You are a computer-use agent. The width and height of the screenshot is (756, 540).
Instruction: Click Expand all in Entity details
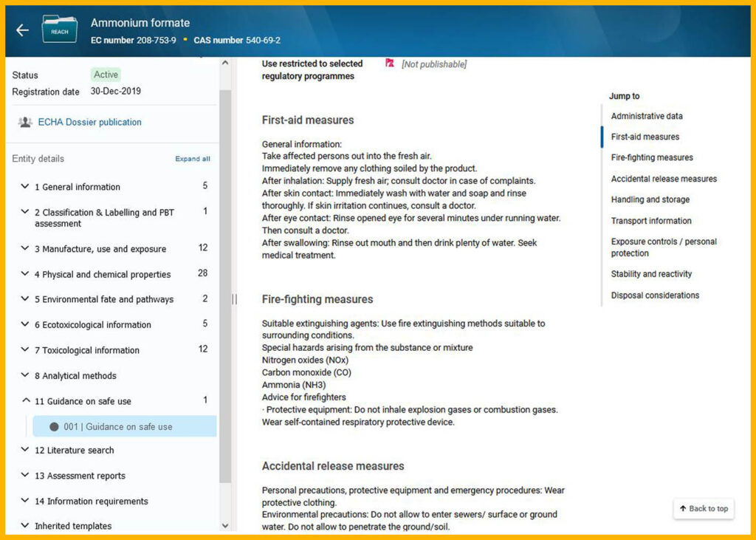pos(193,159)
